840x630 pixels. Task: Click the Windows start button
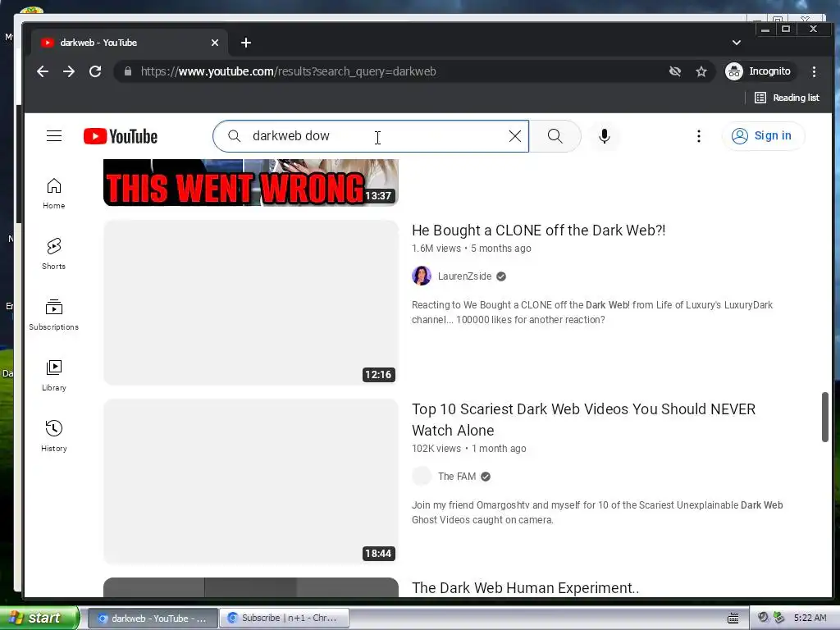click(39, 618)
